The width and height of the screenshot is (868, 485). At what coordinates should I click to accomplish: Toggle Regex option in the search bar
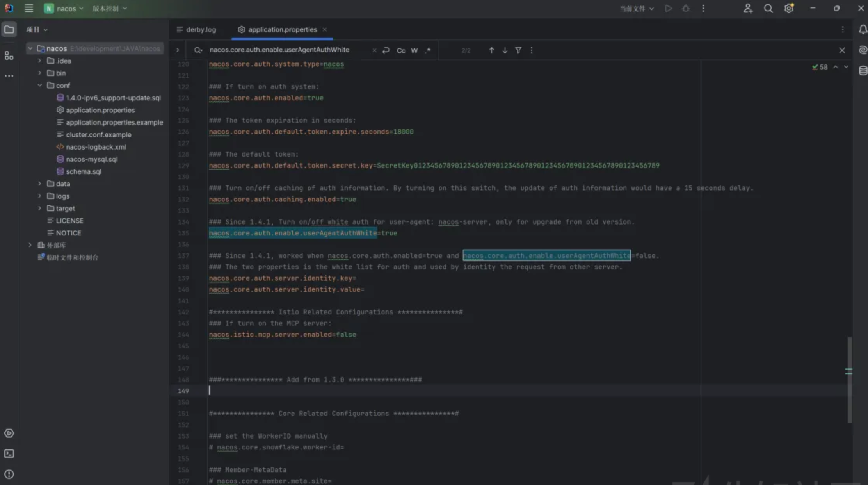428,50
